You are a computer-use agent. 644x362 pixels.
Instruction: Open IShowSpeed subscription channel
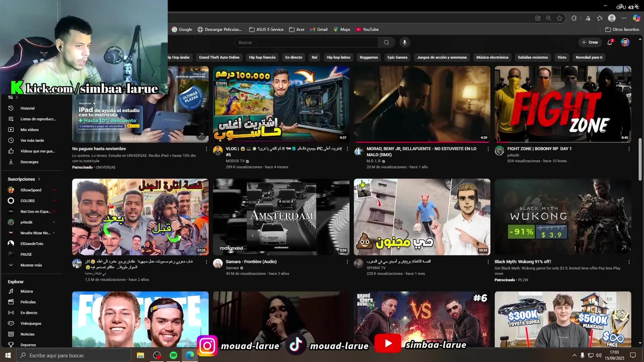pos(31,190)
